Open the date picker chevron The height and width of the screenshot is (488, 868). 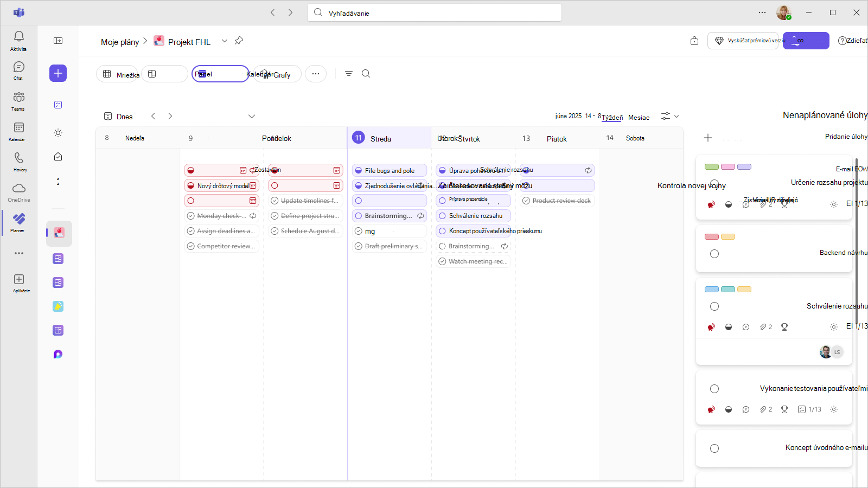coord(252,116)
